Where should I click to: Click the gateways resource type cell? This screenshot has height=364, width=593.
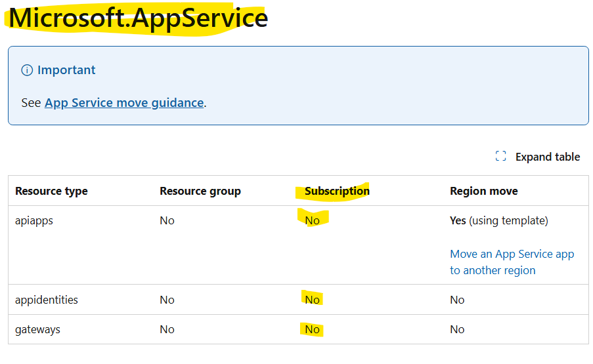(37, 330)
